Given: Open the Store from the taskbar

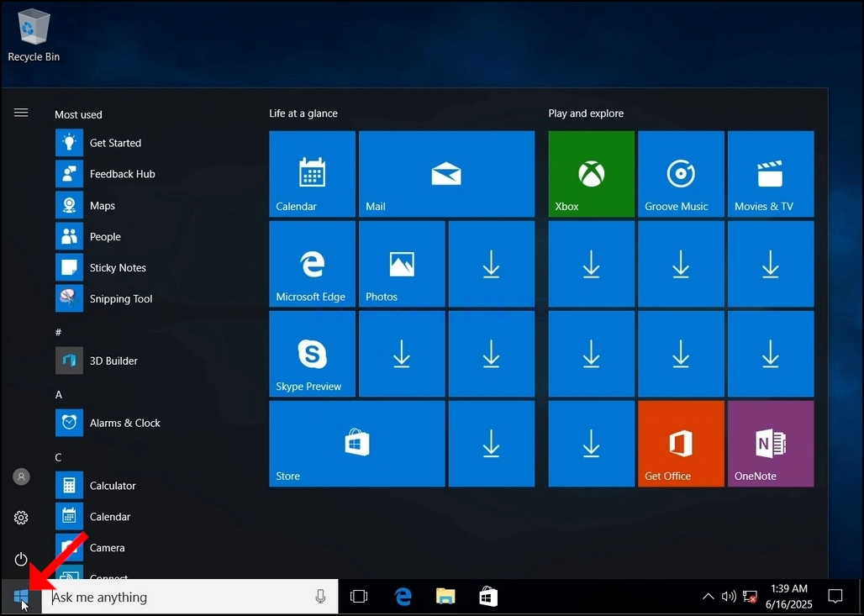Looking at the screenshot, I should (488, 597).
